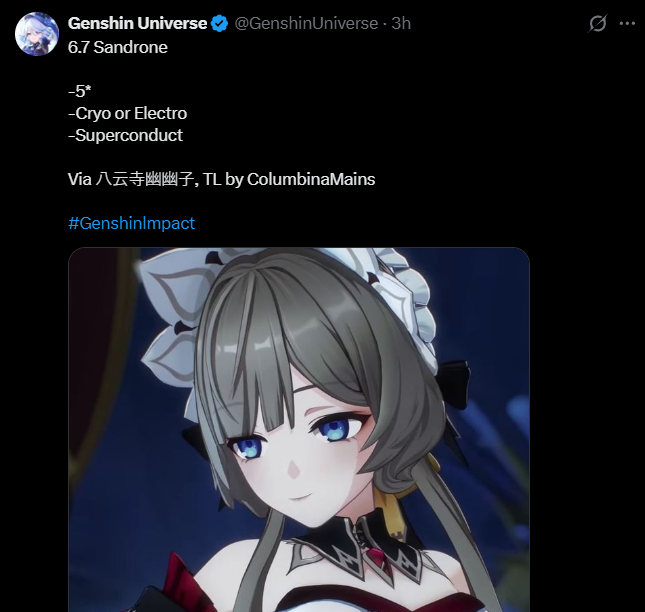The width and height of the screenshot is (645, 612).
Task: Click the "-Cryo or Electro" text line
Action: click(x=128, y=114)
